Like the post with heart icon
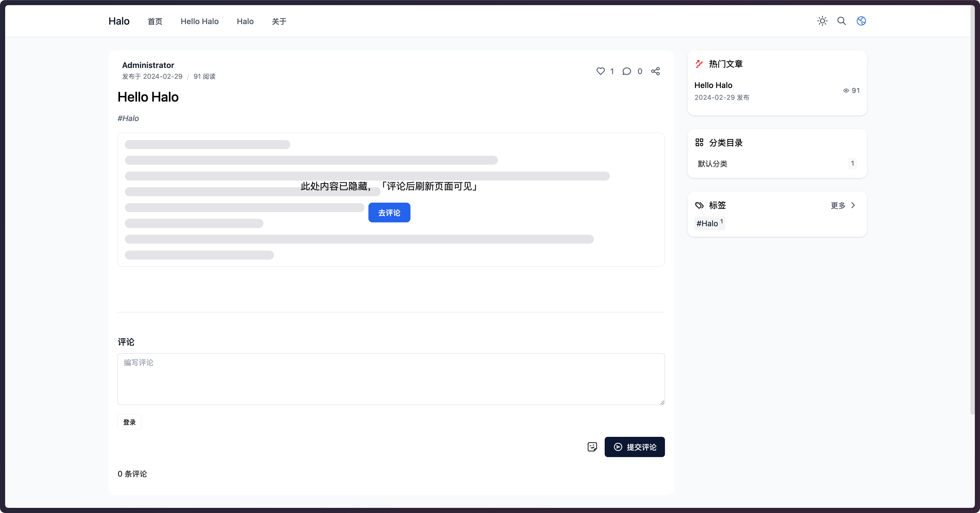Screen dimensions: 980x513 click(x=600, y=71)
